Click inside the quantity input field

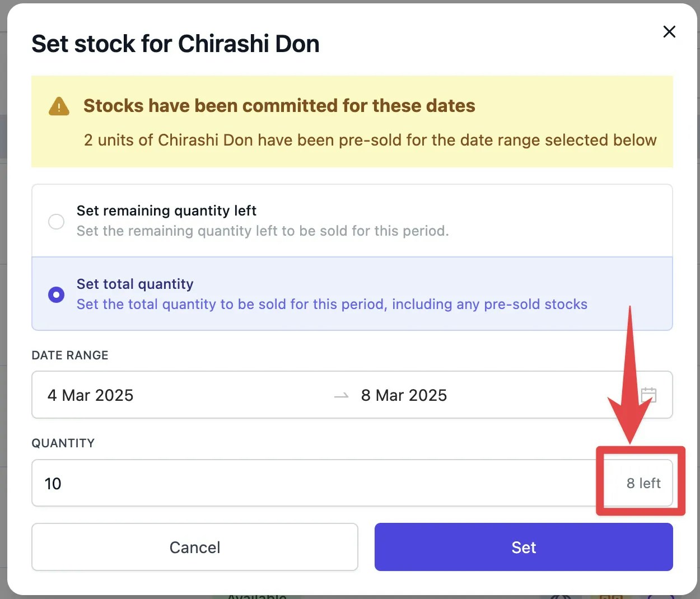pos(224,483)
